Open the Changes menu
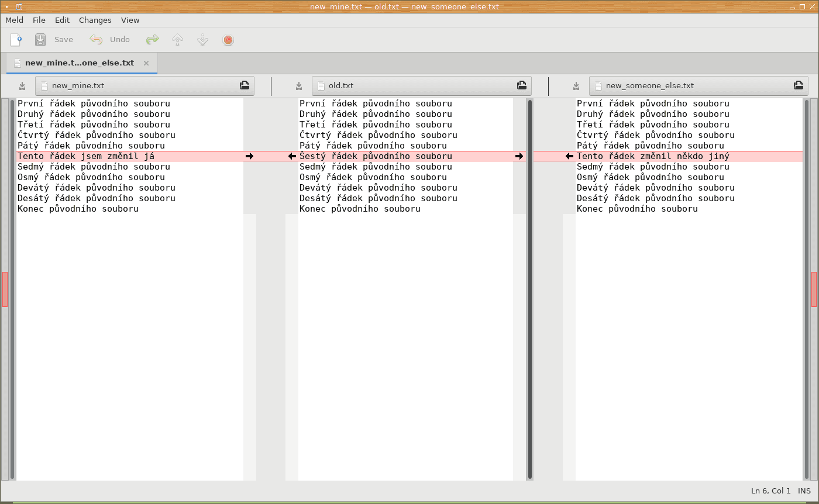Image resolution: width=819 pixels, height=504 pixels. pyautogui.click(x=95, y=20)
